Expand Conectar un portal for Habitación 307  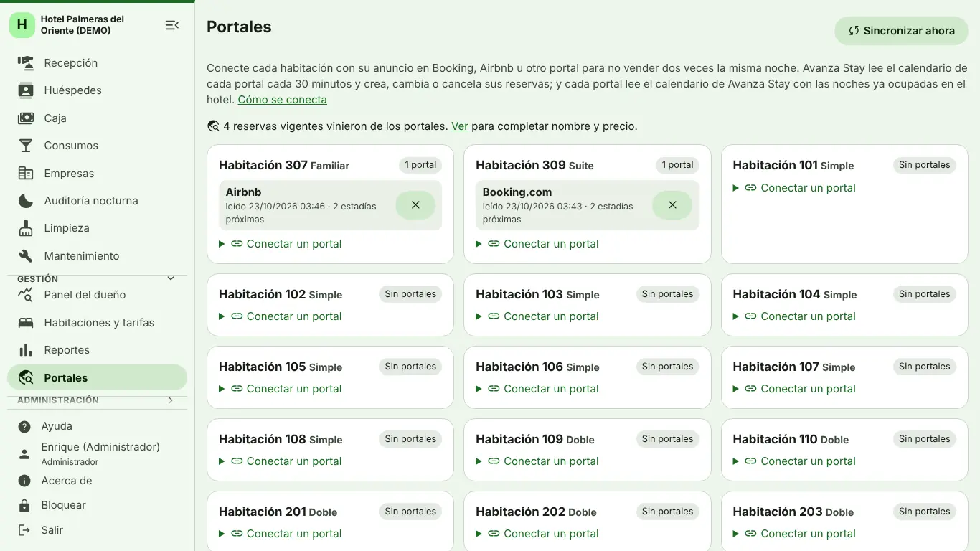point(281,244)
